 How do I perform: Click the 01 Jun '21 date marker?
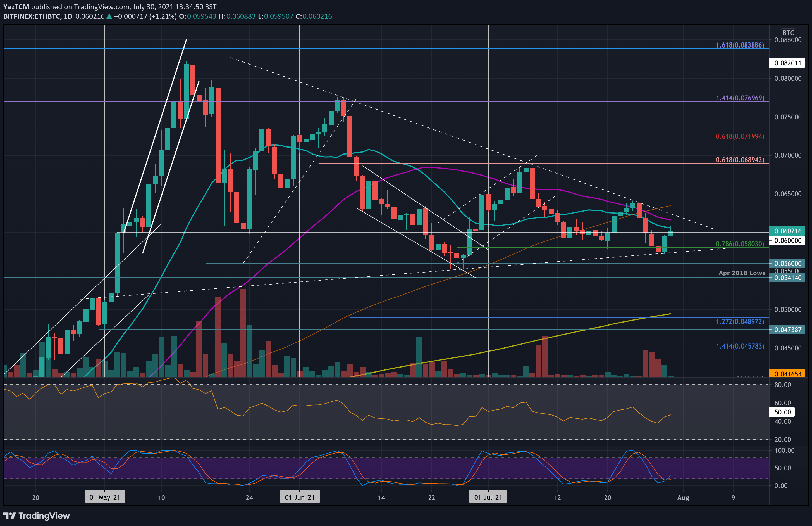pyautogui.click(x=300, y=497)
